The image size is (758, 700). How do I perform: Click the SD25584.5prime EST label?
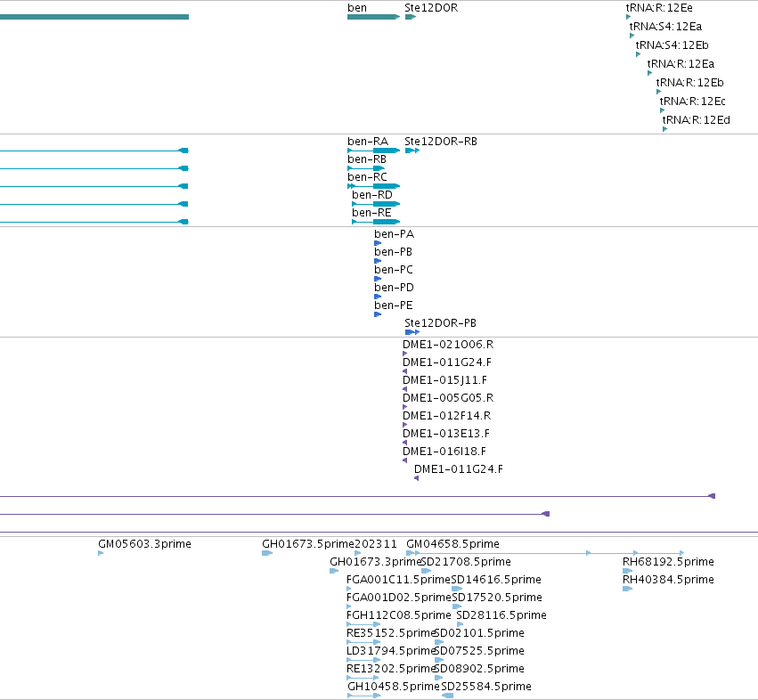coord(486,687)
